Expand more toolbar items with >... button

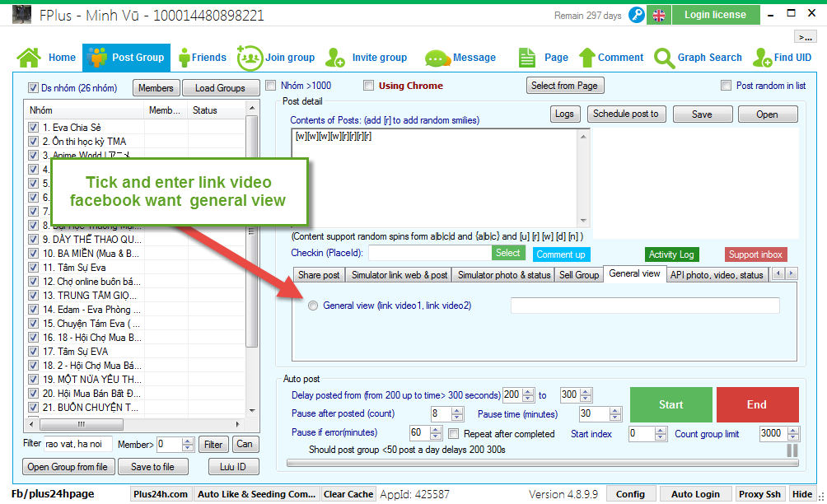(x=805, y=37)
